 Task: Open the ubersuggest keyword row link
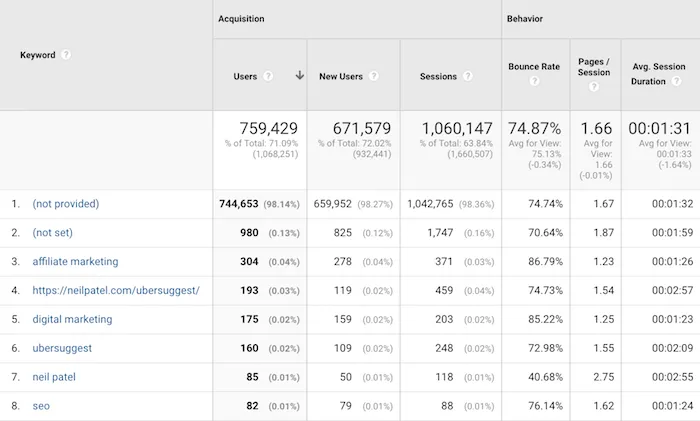click(x=62, y=349)
